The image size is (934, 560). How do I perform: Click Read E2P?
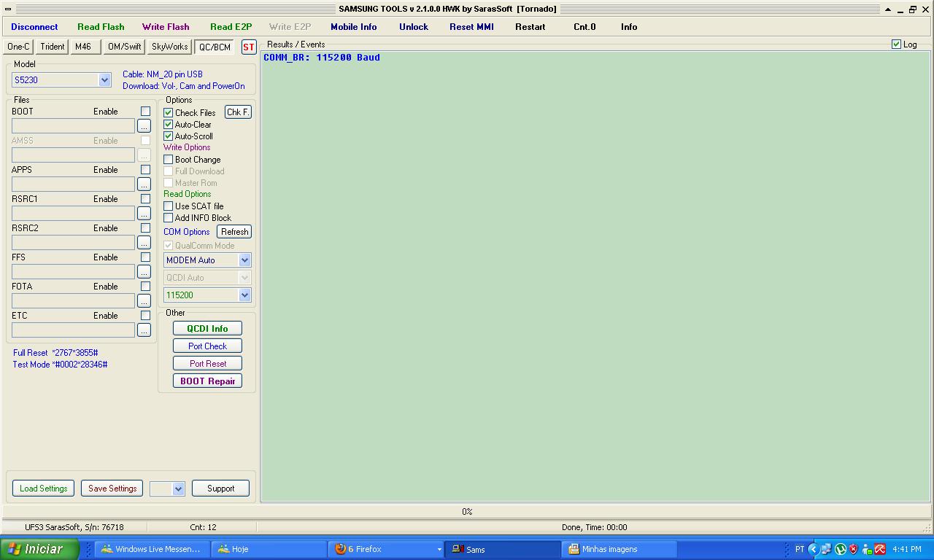click(231, 27)
